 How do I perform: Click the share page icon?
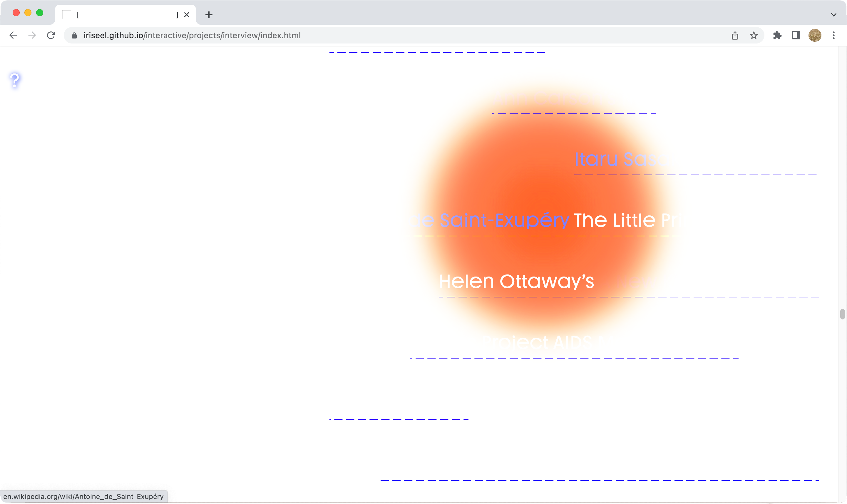[735, 35]
